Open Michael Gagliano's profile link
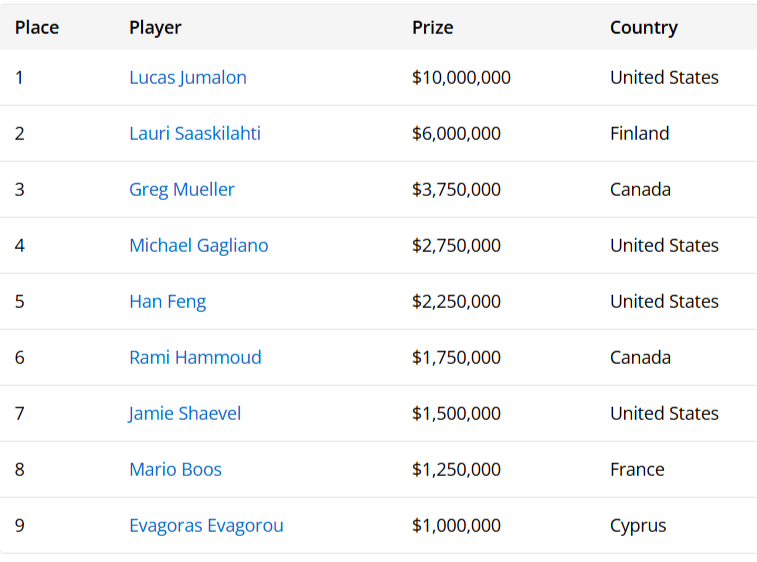757x562 pixels. point(199,246)
